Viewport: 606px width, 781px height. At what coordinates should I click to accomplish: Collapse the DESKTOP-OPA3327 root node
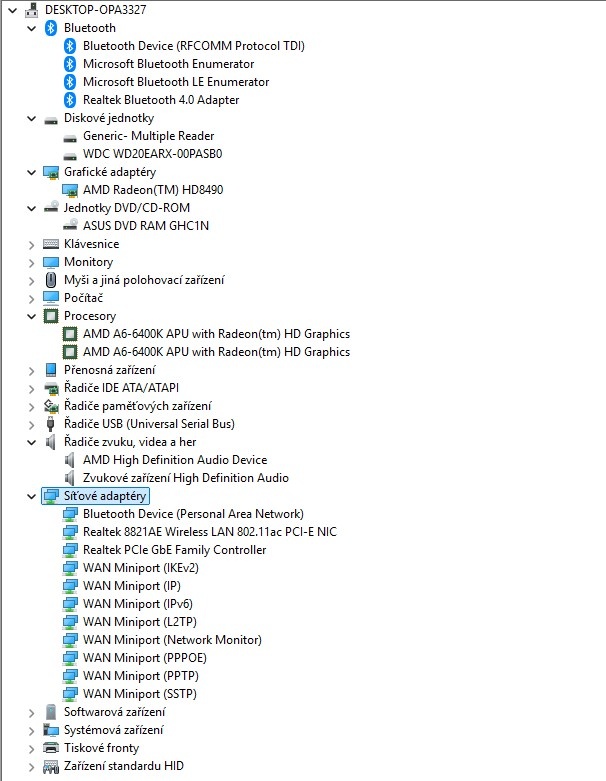pyautogui.click(x=12, y=9)
